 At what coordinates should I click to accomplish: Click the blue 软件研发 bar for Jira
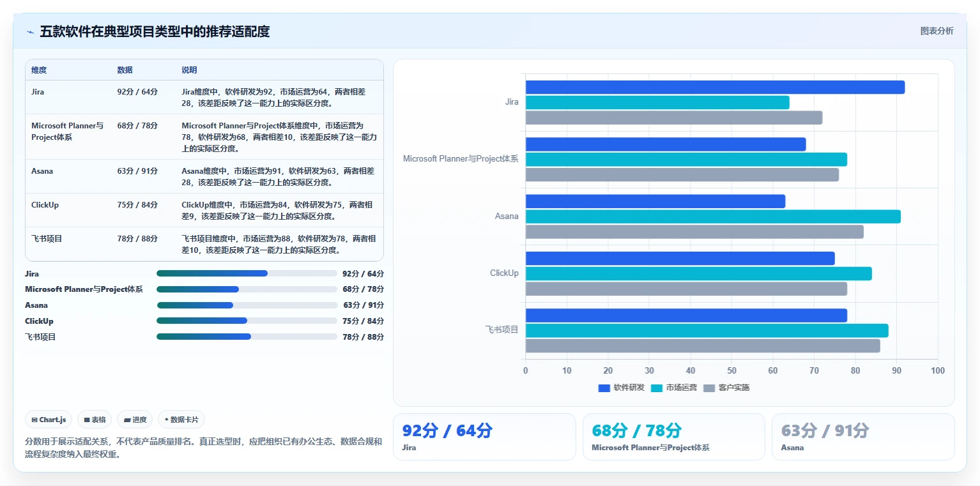click(715, 87)
